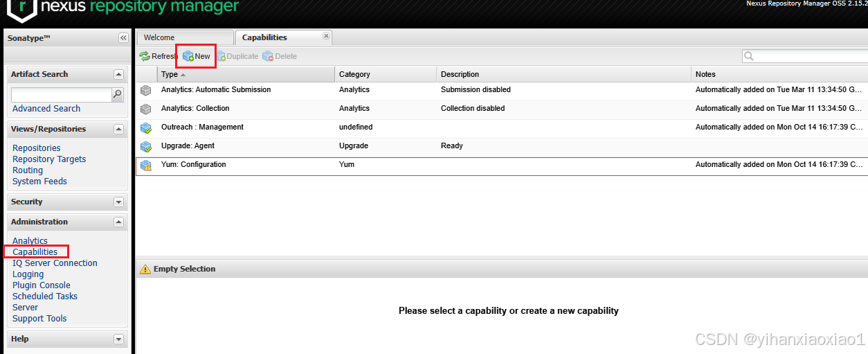Click icon of Upgrade: Agent row
This screenshot has height=354, width=868.
tap(145, 146)
